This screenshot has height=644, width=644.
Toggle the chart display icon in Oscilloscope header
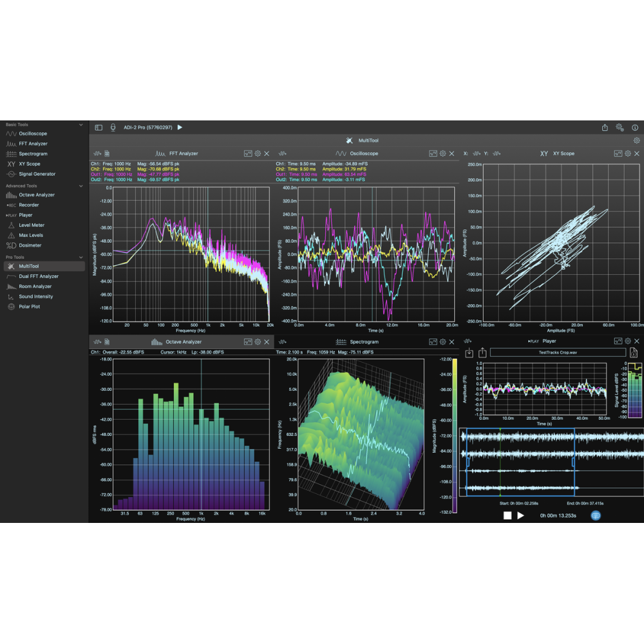click(433, 153)
